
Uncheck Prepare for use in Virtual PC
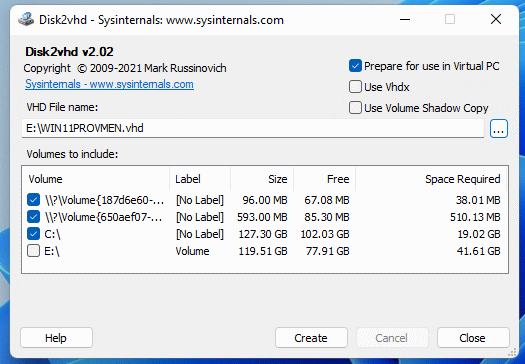355,66
